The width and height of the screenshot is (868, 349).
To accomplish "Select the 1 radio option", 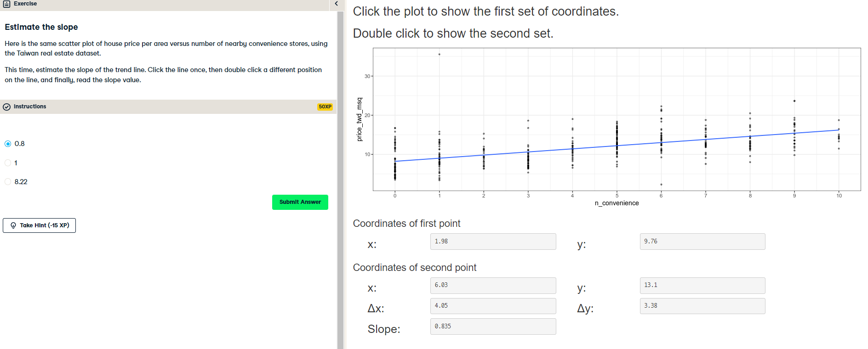I will pyautogui.click(x=8, y=163).
